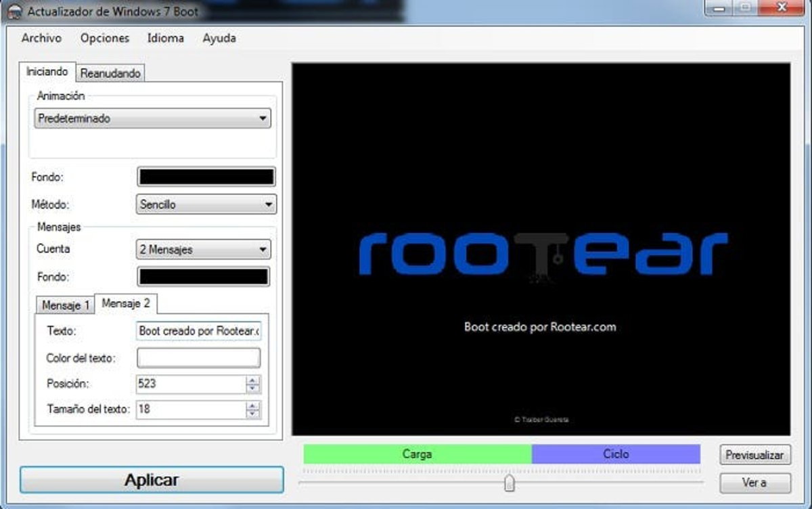Increase Tamaño del texto with up arrow
This screenshot has height=509, width=812.
253,405
